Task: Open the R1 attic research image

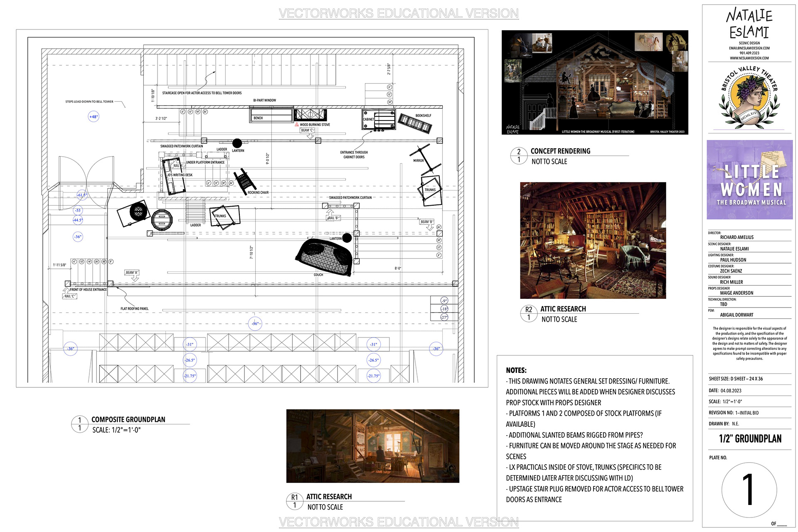Action: (372, 446)
